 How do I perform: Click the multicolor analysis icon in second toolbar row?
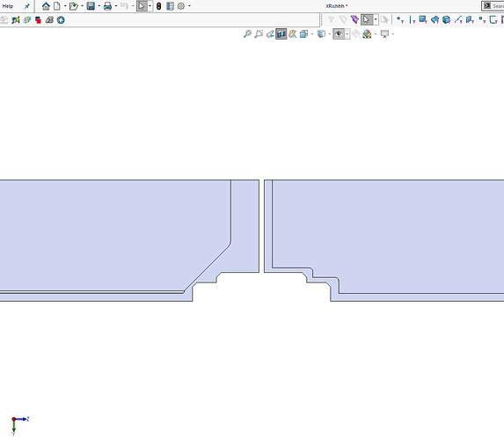point(16,20)
